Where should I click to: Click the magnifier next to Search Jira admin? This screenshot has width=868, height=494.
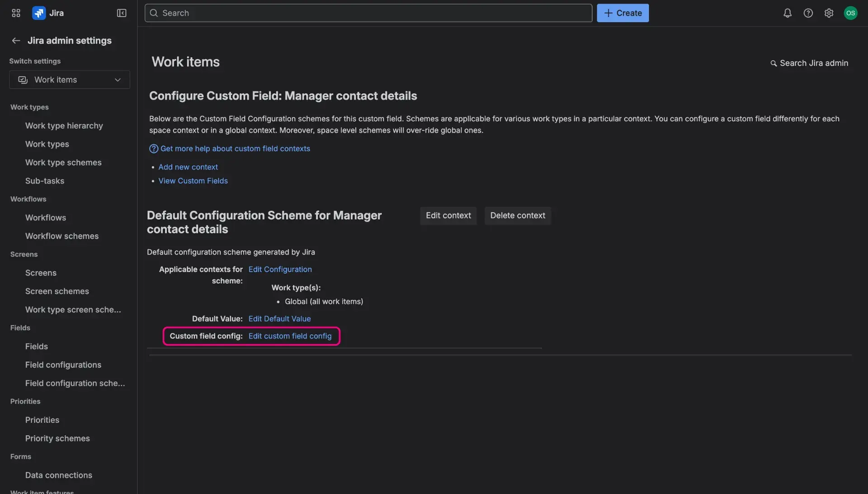(x=773, y=63)
